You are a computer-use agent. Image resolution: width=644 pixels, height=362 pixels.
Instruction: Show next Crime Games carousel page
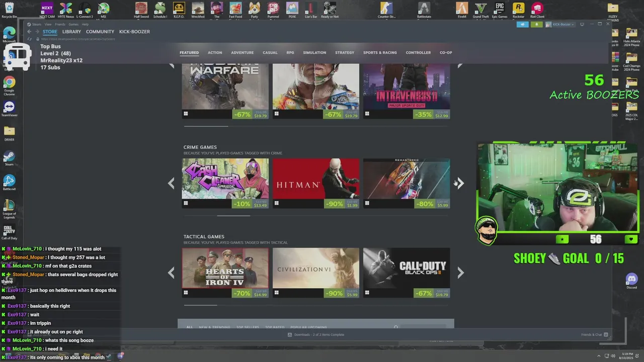click(x=460, y=184)
